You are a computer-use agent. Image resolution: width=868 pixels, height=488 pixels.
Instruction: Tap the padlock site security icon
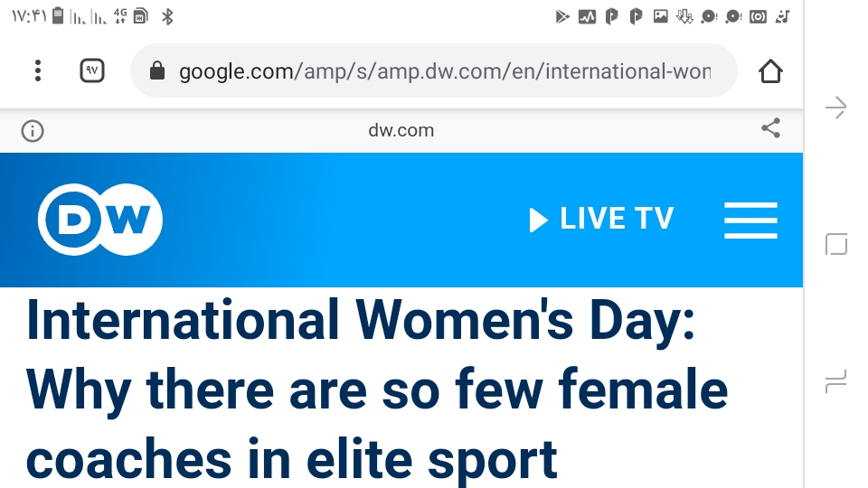click(157, 70)
